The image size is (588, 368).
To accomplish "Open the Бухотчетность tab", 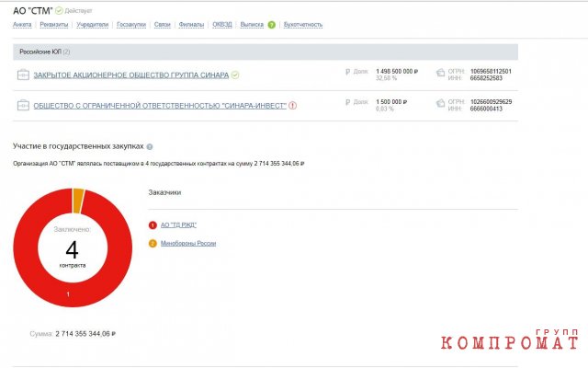I will (303, 25).
